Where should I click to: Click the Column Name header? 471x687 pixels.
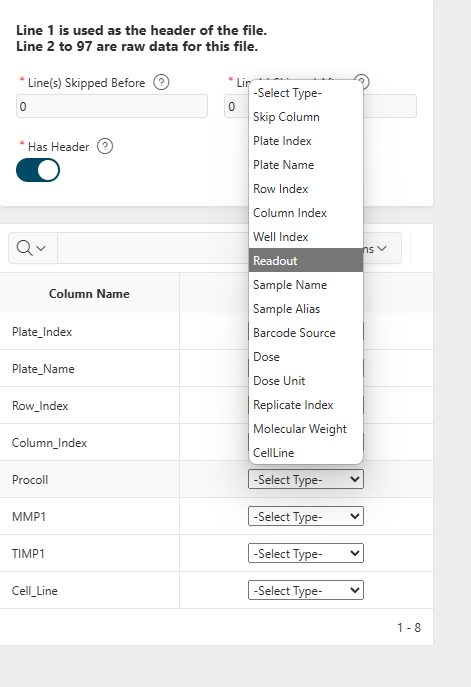[89, 294]
